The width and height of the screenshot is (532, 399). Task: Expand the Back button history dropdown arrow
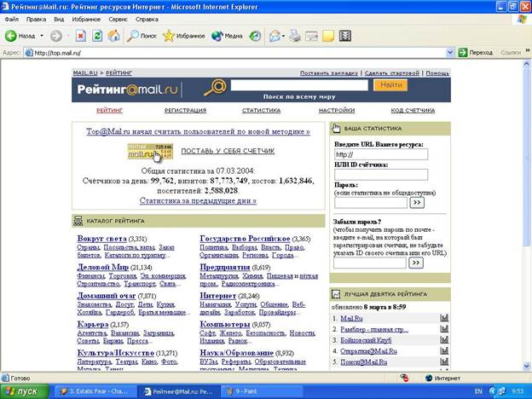pos(42,36)
